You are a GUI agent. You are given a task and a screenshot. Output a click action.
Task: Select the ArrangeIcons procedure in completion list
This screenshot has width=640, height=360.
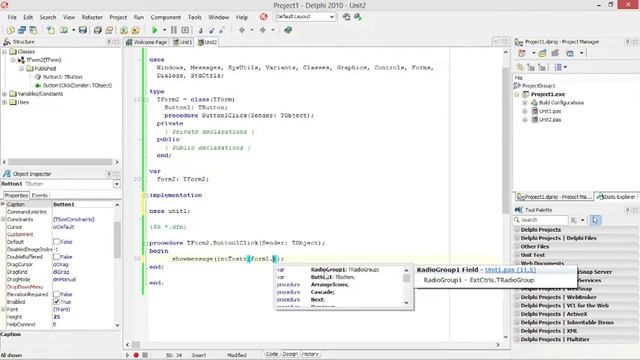click(x=339, y=284)
